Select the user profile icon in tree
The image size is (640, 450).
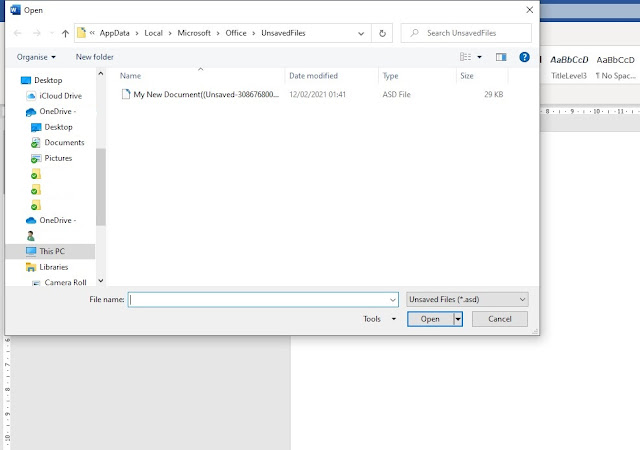pyautogui.click(x=31, y=236)
